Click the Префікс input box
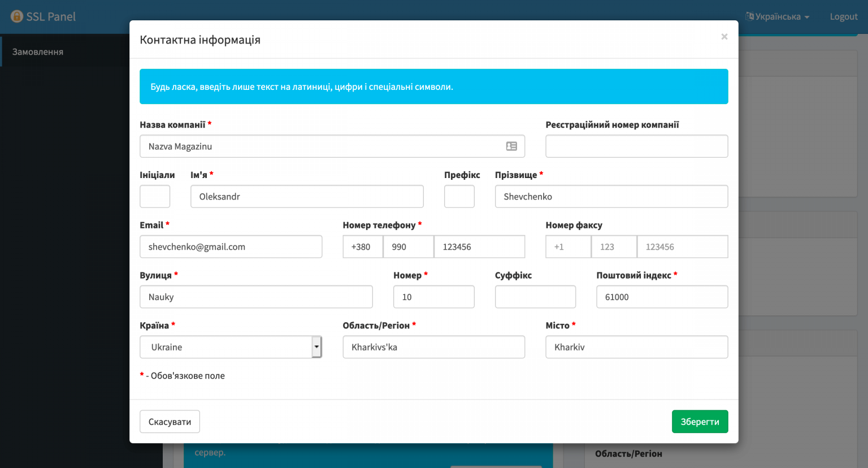The image size is (868, 468). 459,197
